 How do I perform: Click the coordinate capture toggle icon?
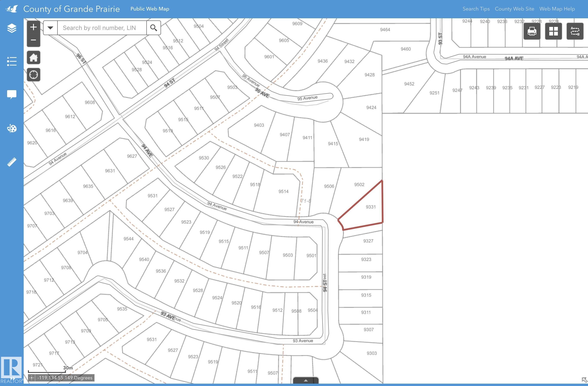(31, 378)
